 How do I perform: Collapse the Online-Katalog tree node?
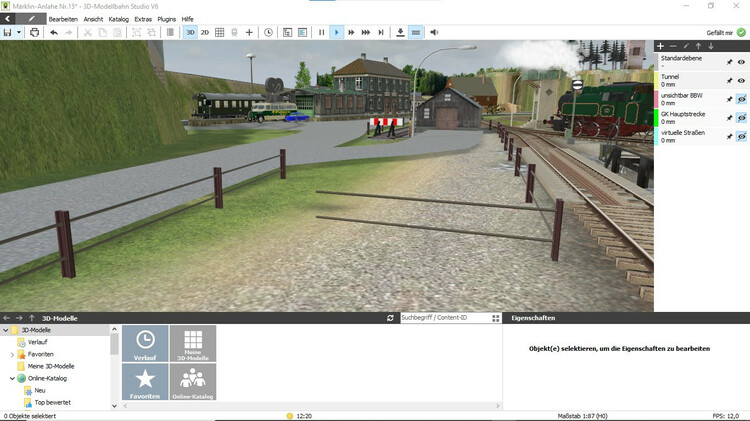pyautogui.click(x=12, y=378)
